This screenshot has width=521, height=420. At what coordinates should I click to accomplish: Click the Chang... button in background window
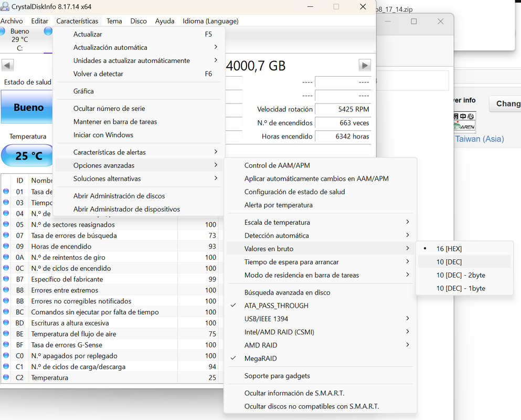click(505, 104)
